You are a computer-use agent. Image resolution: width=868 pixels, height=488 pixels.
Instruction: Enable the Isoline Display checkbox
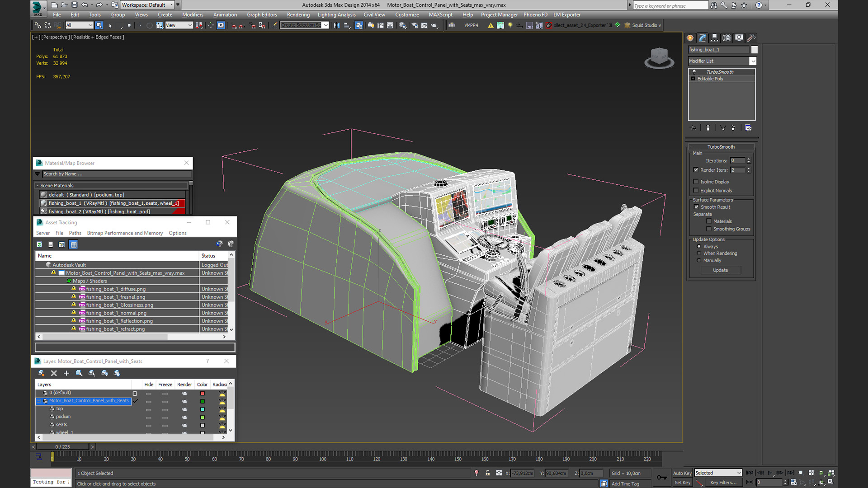696,182
